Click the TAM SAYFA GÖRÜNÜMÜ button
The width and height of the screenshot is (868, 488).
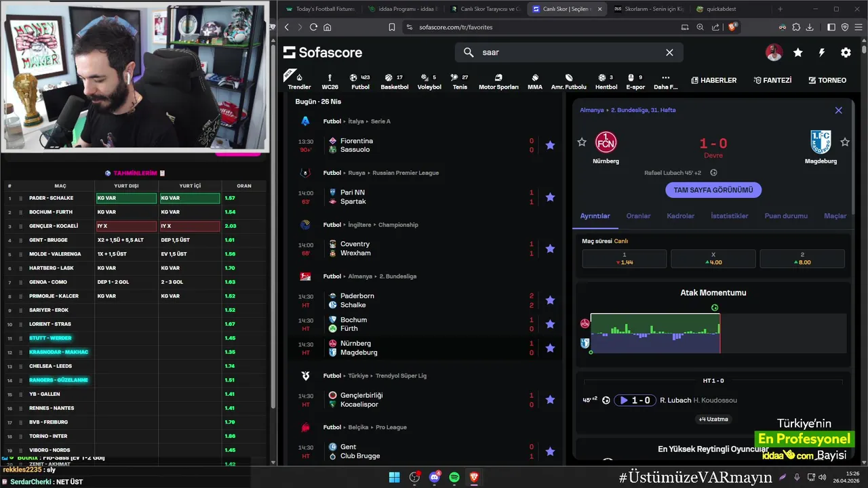pyautogui.click(x=713, y=190)
